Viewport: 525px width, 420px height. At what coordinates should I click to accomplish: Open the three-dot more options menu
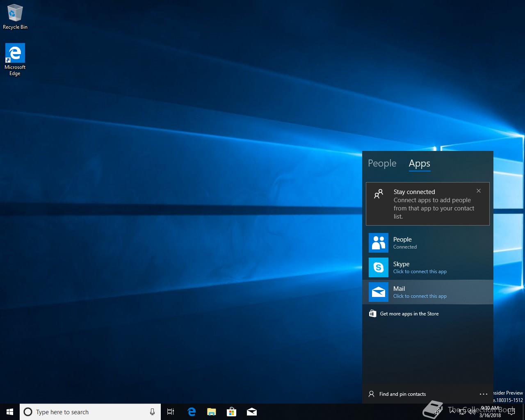(x=484, y=394)
